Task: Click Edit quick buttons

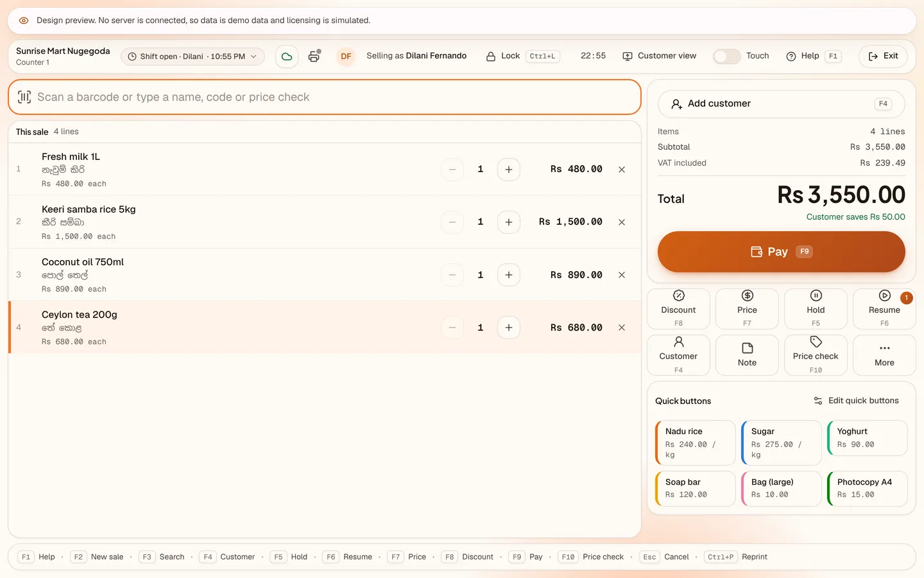Action: pyautogui.click(x=856, y=401)
